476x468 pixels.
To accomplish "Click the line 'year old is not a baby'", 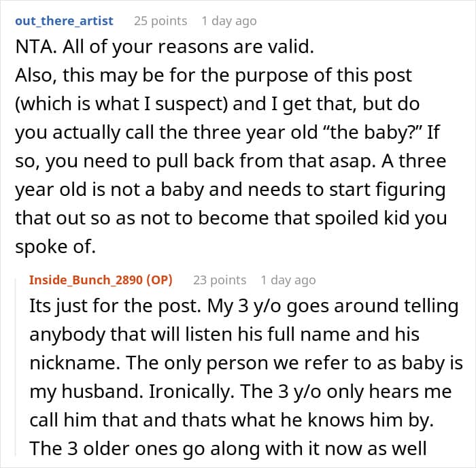I will coord(231,190).
